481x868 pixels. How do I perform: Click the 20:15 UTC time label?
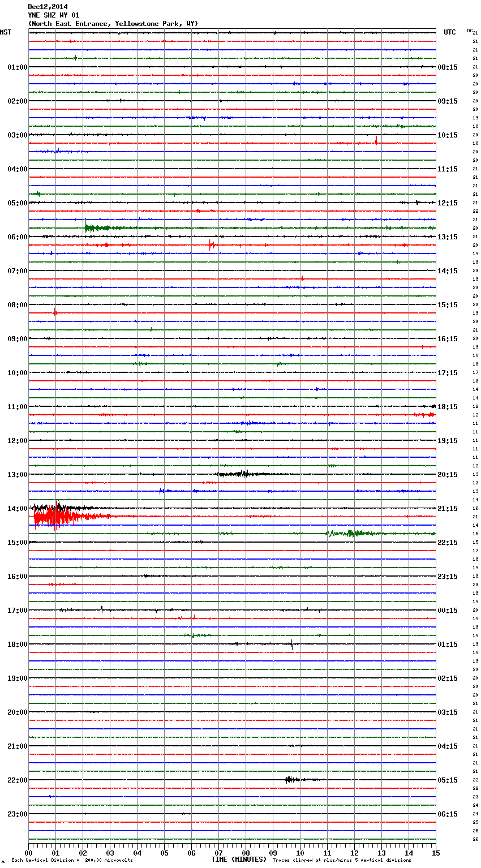(x=448, y=475)
